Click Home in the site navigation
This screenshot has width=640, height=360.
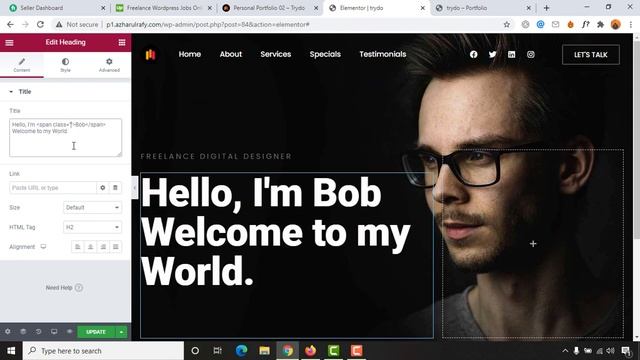tap(190, 54)
